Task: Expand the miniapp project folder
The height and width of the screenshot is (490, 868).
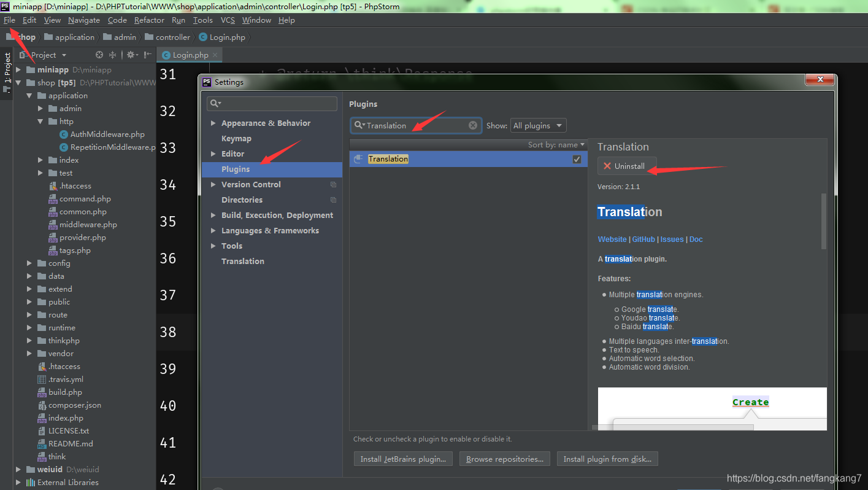Action: (x=18, y=69)
